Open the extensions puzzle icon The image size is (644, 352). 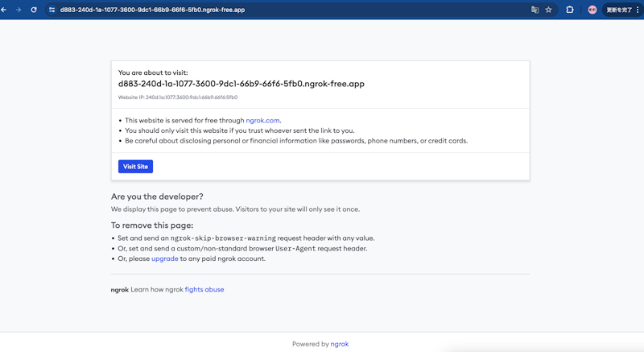[x=570, y=10]
